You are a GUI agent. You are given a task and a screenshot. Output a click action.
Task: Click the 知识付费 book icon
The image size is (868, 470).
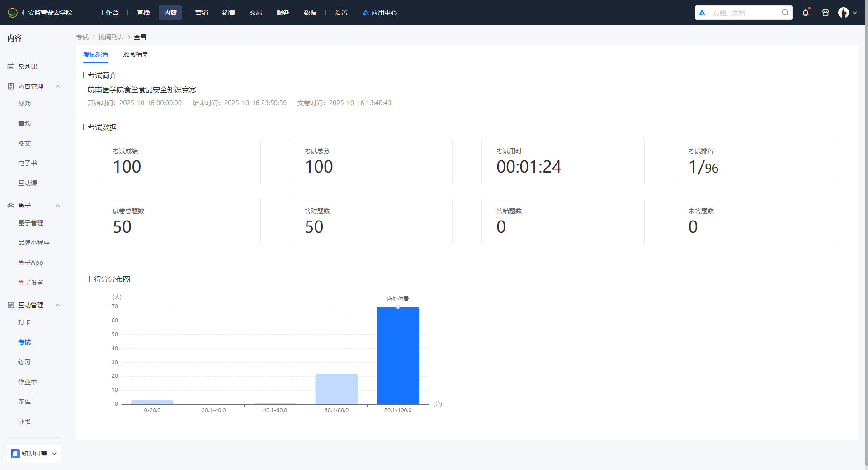[x=15, y=454]
